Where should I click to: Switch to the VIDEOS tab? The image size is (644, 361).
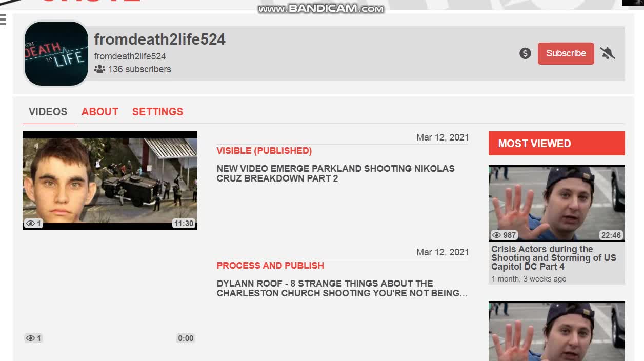click(x=48, y=112)
